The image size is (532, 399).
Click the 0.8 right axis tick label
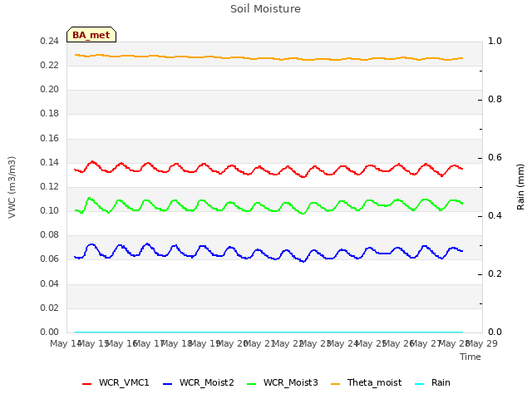click(495, 99)
